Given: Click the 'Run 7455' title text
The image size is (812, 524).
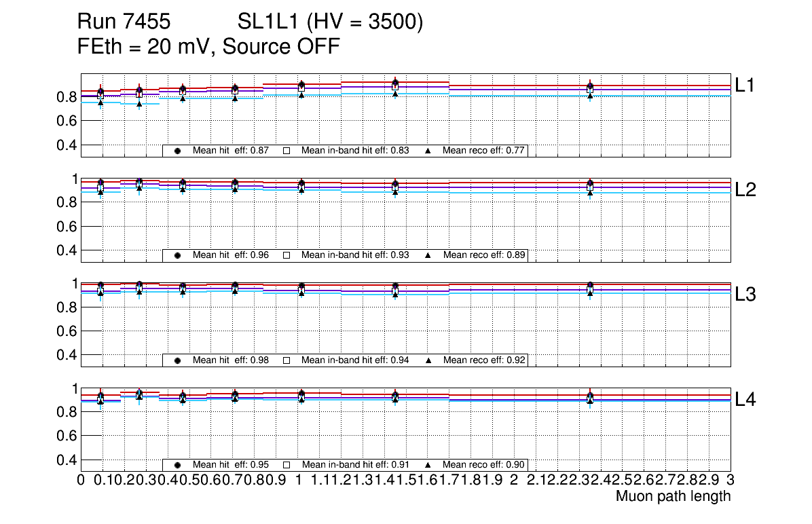Looking at the screenshot, I should (123, 22).
